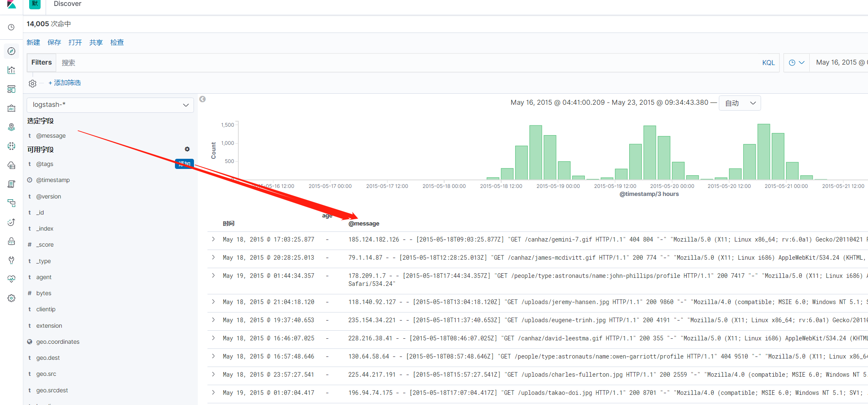Screen dimensions: 868x405
Task: Open the Maps app from the sidebar
Action: pos(11,127)
